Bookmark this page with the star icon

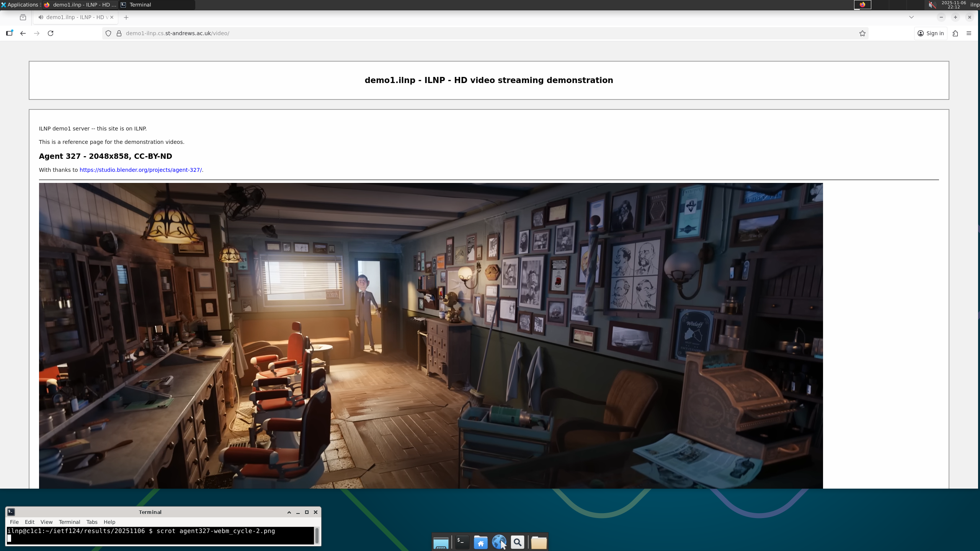[862, 33]
